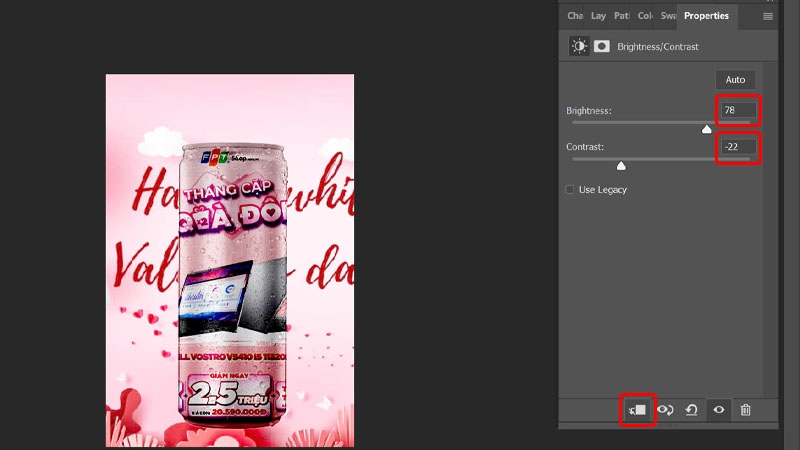Switch to the Layers tab
The height and width of the screenshot is (450, 800).
(x=598, y=16)
